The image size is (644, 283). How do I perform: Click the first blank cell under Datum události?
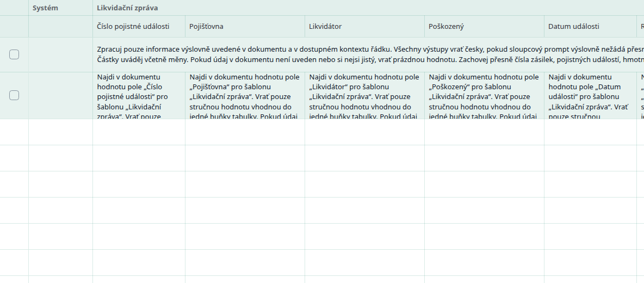tap(590, 132)
